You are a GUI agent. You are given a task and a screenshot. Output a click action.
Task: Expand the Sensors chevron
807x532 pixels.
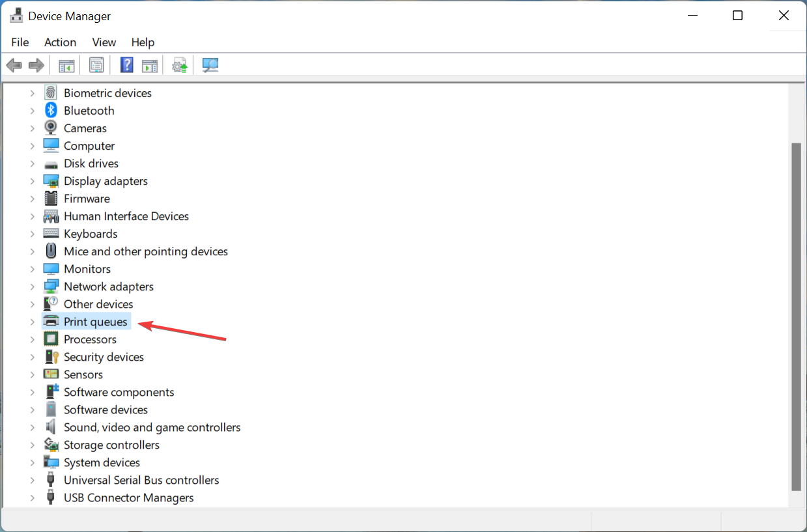coord(32,374)
